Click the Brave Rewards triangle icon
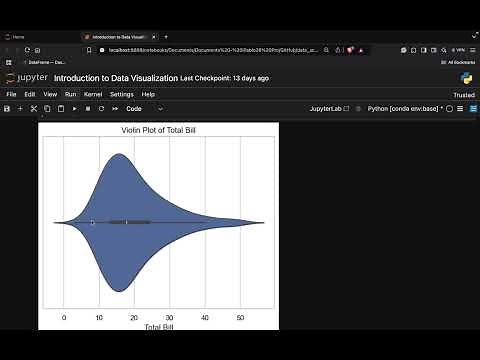The image size is (480, 360). click(361, 50)
